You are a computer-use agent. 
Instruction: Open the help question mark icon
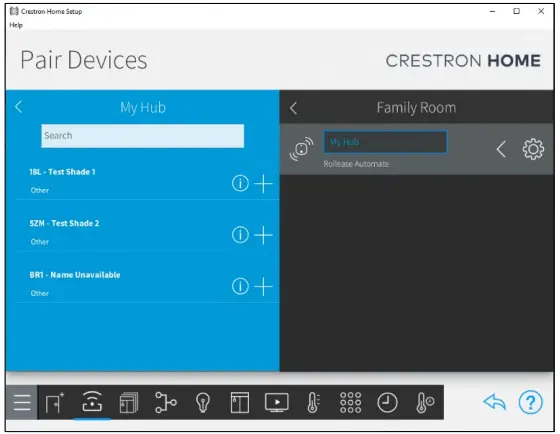point(530,403)
